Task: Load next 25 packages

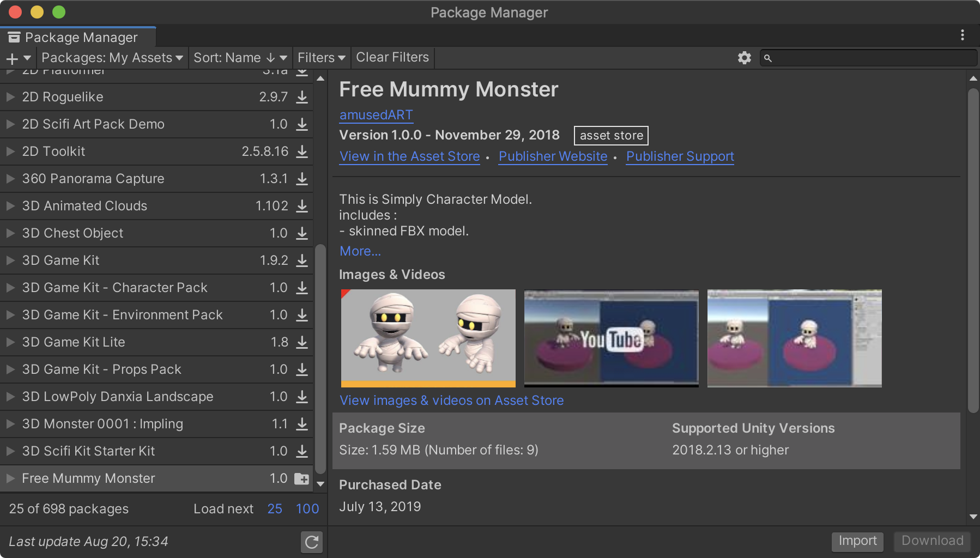Action: (x=275, y=509)
